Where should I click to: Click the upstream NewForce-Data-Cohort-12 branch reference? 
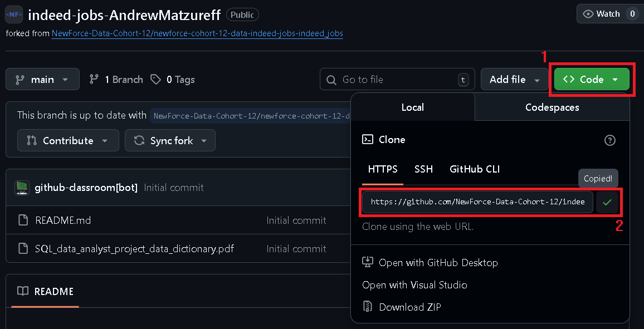251,116
